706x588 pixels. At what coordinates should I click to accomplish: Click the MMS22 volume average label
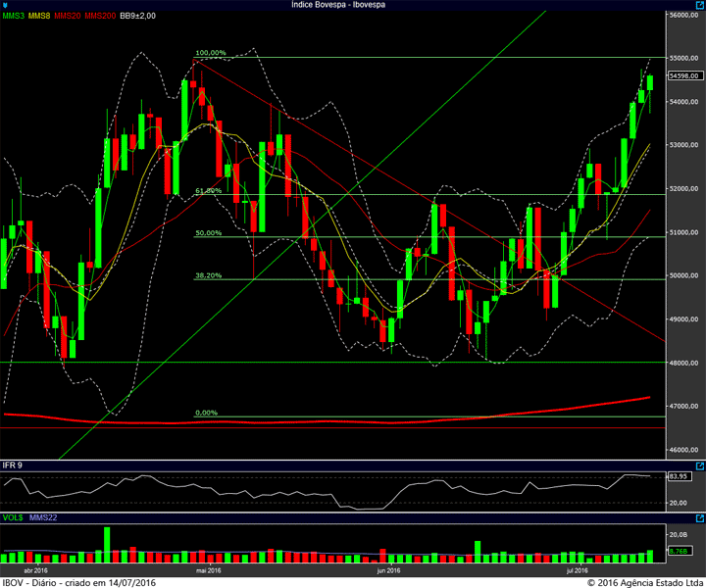click(x=43, y=517)
